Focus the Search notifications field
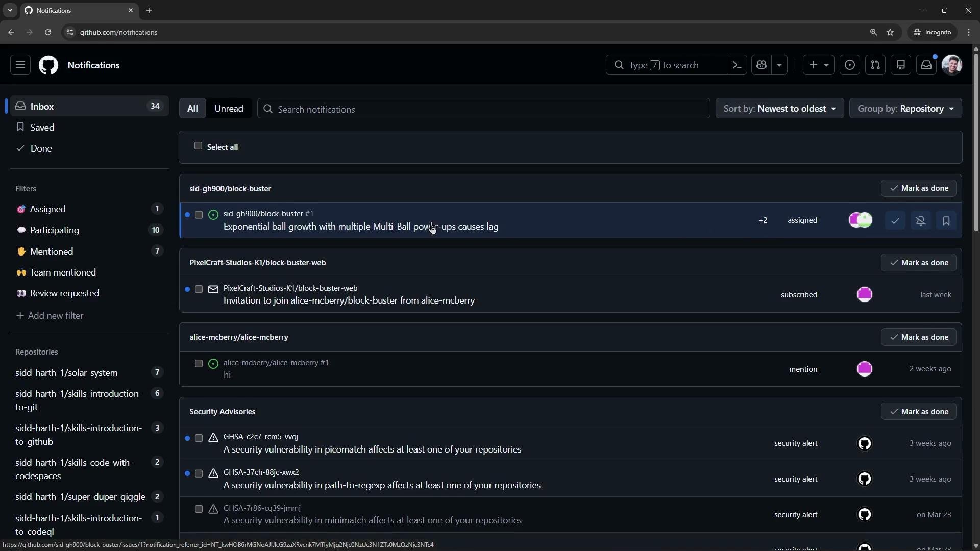Viewport: 980px width, 551px height. [x=484, y=109]
